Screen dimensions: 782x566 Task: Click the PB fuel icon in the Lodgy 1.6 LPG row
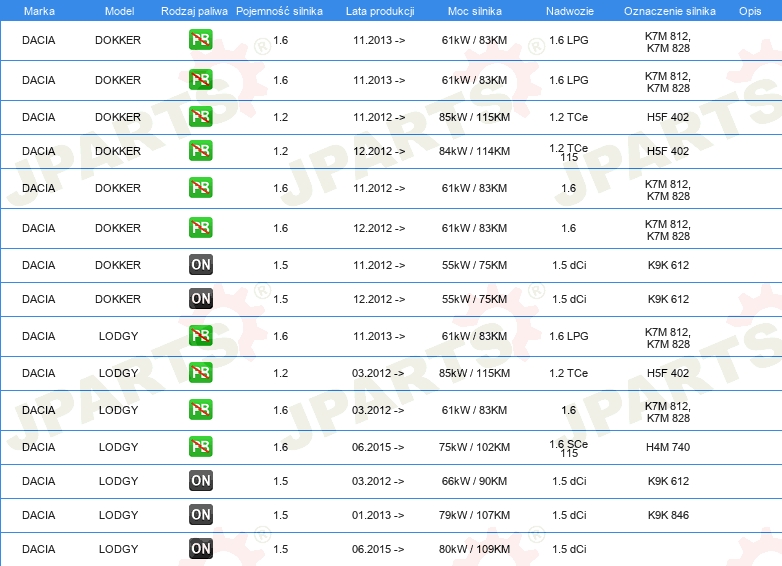click(x=201, y=338)
